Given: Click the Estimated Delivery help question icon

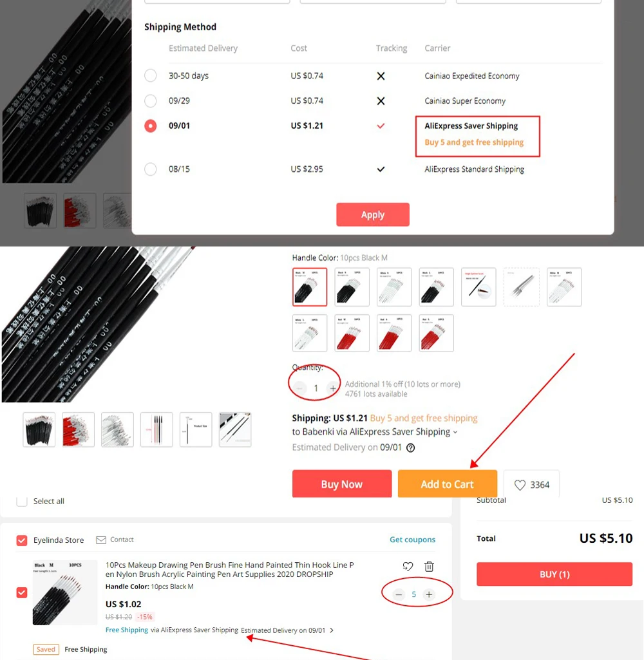Looking at the screenshot, I should pyautogui.click(x=410, y=448).
